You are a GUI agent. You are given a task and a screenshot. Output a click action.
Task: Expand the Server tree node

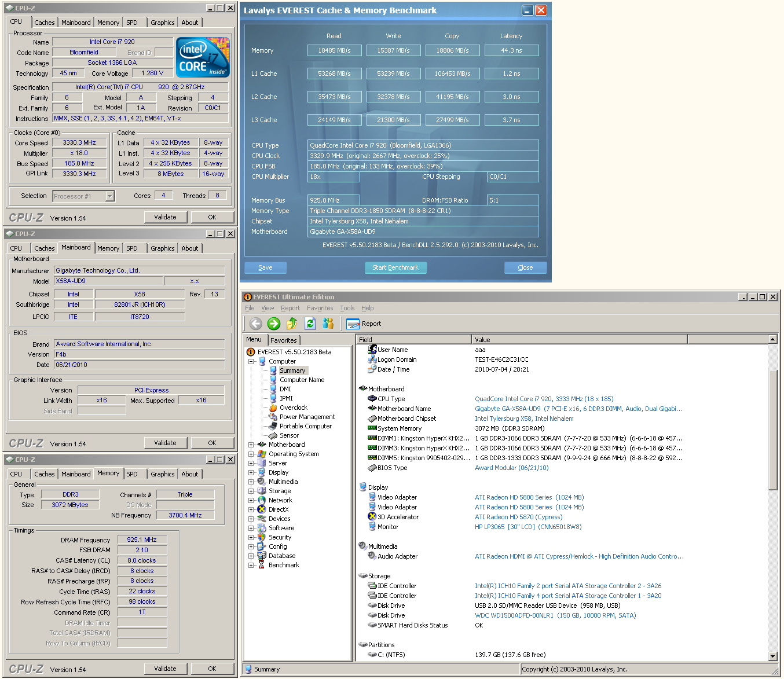coord(251,463)
